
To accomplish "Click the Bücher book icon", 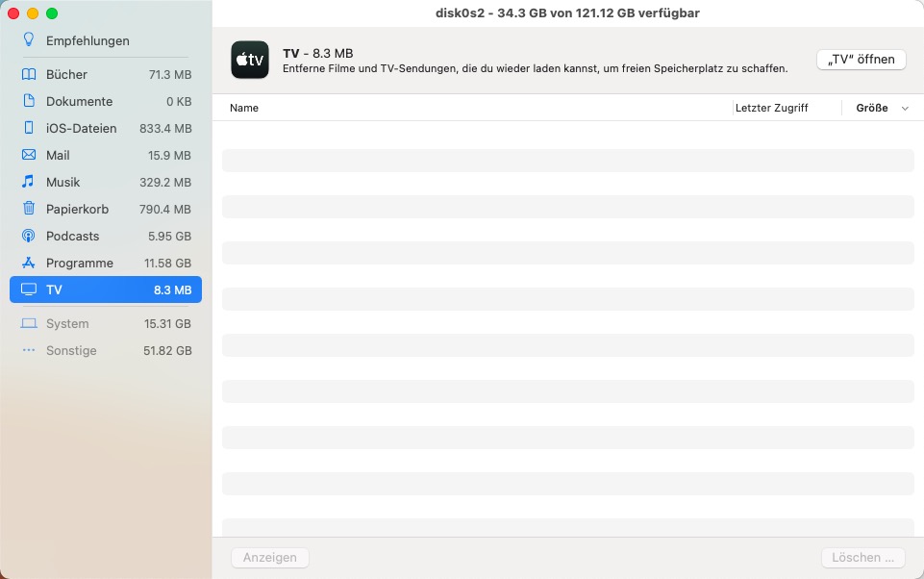I will (28, 74).
